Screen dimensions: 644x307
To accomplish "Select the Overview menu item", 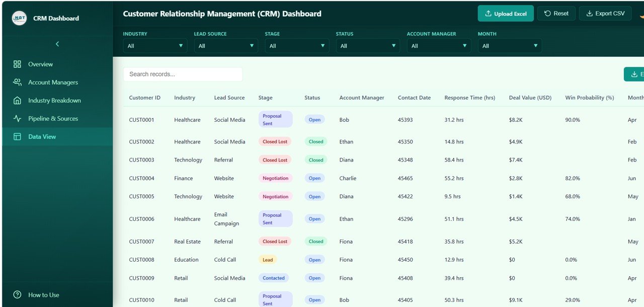I will [x=39, y=64].
